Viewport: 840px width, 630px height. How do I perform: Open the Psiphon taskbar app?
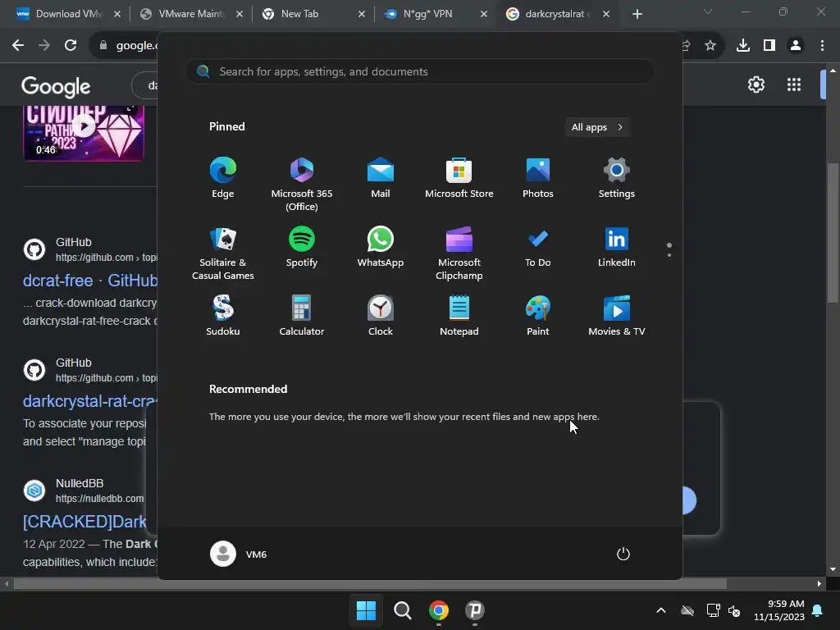pos(475,610)
